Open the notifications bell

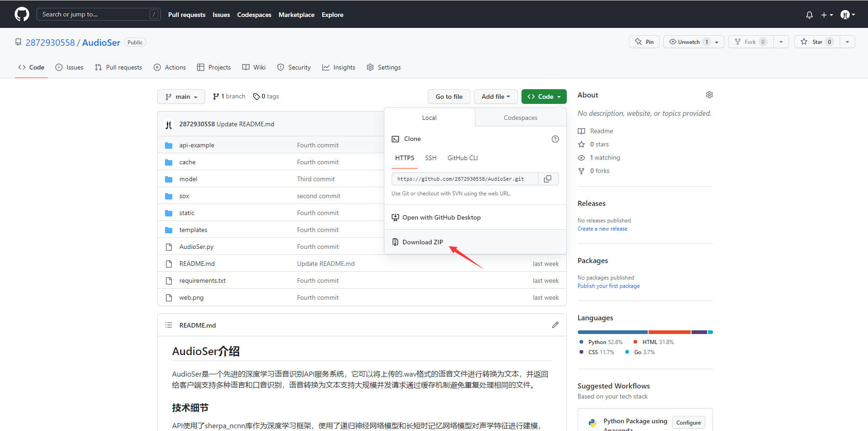click(809, 15)
